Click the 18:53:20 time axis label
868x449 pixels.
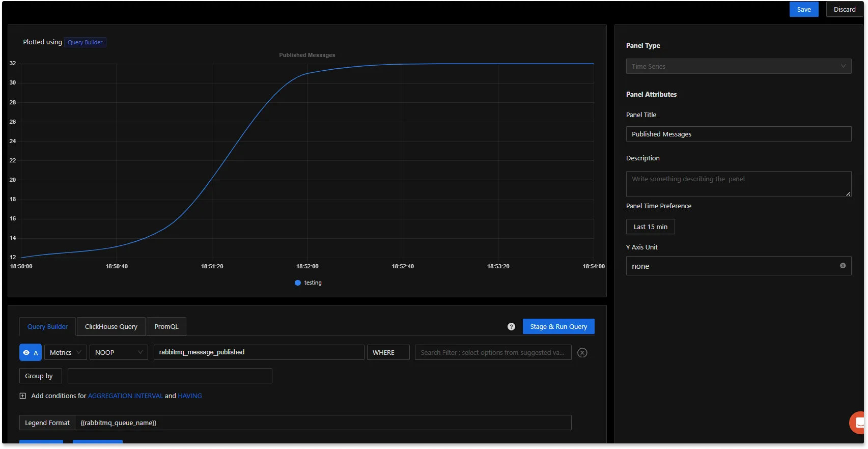498,266
